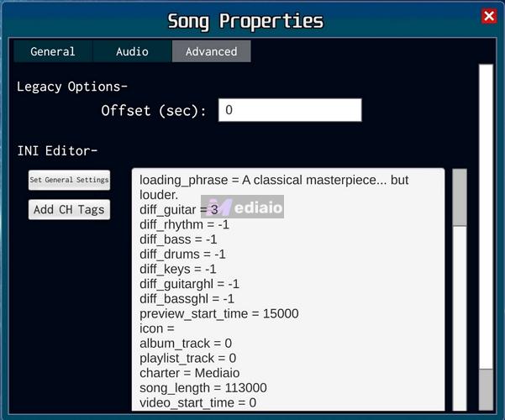Click the diff_guitarghl = -1 line
505x420 pixels.
click(x=189, y=284)
